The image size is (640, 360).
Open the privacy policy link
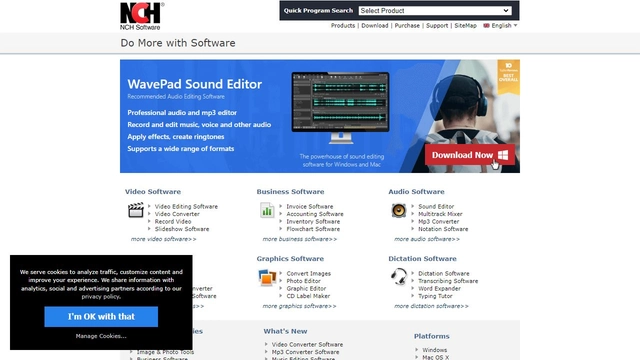(x=101, y=296)
